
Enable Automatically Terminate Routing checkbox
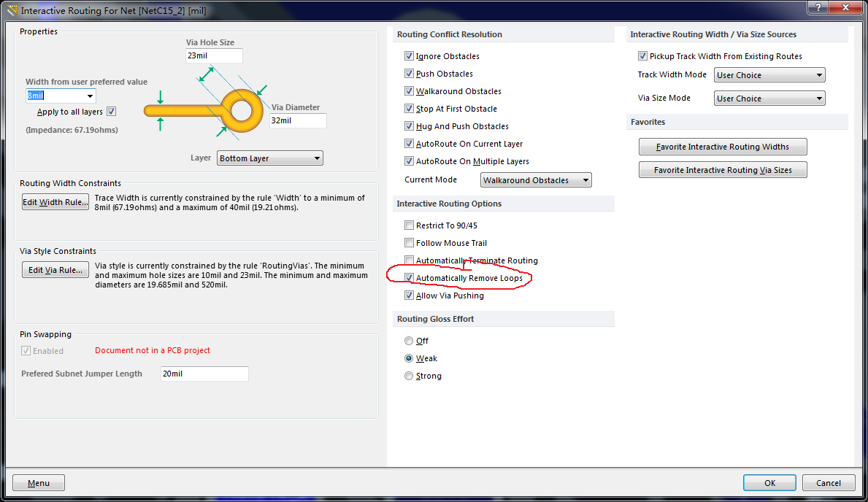[409, 260]
